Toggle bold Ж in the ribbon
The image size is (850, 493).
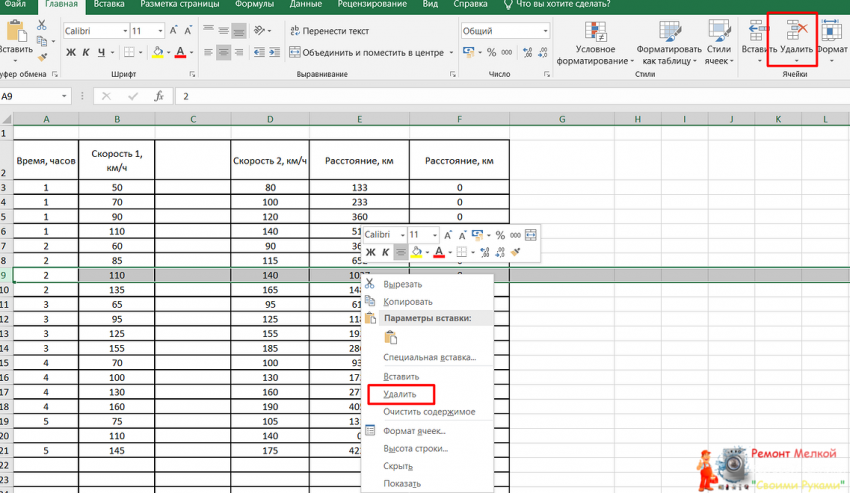(x=70, y=52)
